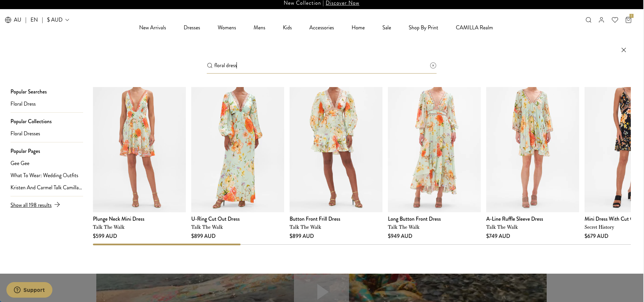This screenshot has height=302, width=644.
Task: Click the arrow next to Show all results
Action: click(57, 204)
